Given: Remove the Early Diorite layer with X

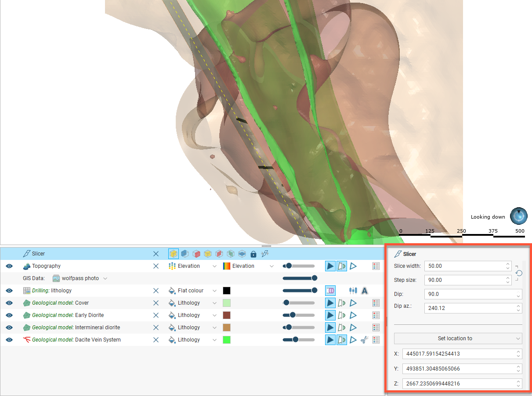Looking at the screenshot, I should 156,315.
